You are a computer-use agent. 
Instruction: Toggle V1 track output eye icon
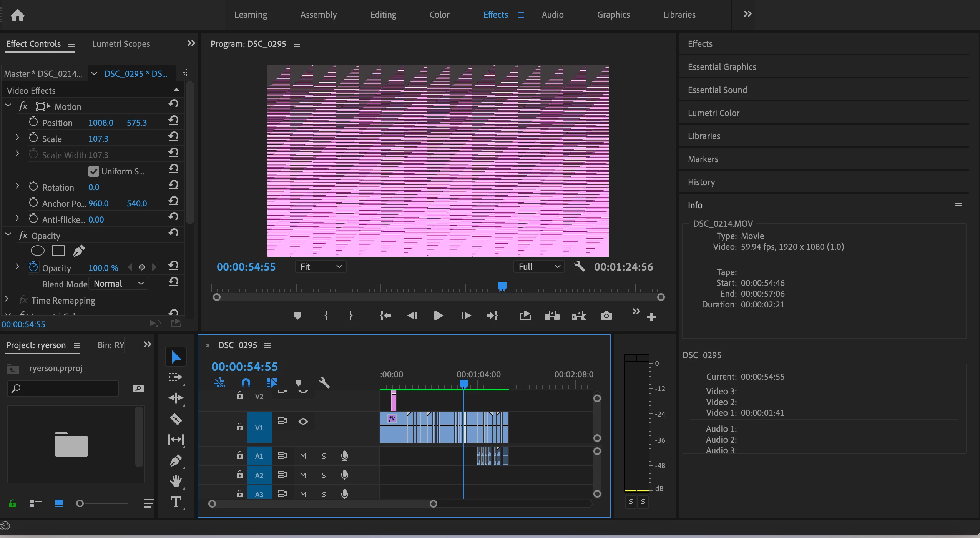303,422
